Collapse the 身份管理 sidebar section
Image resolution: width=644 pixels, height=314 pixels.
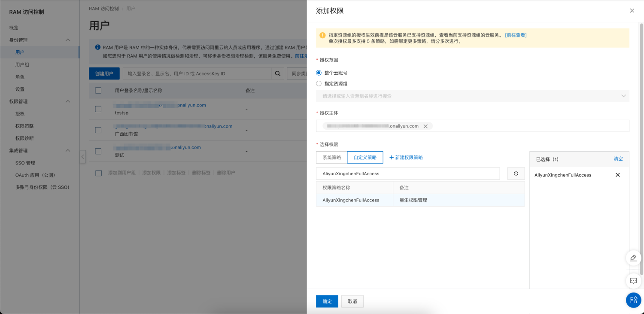(68, 40)
